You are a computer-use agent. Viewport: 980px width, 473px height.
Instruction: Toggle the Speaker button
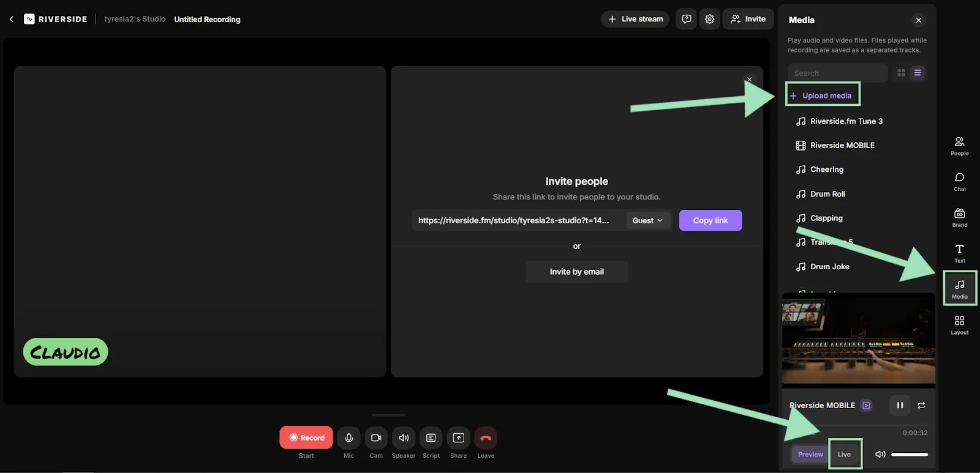point(404,438)
